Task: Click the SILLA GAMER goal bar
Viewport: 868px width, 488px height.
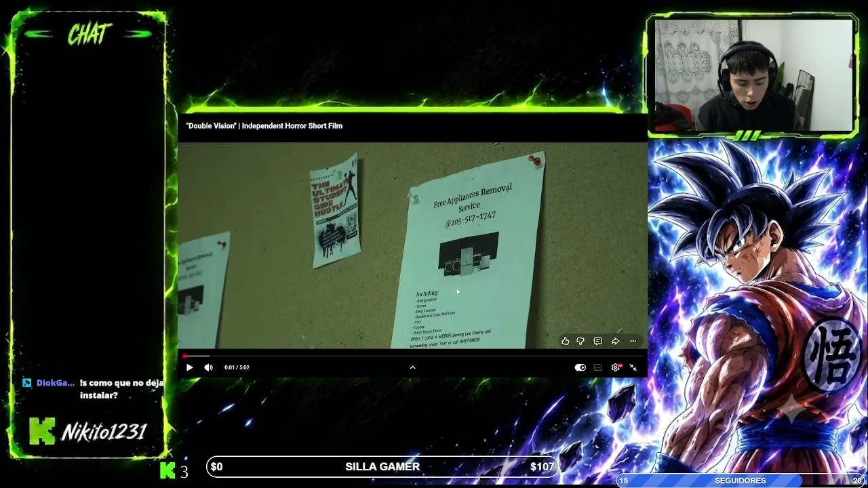Action: (382, 466)
